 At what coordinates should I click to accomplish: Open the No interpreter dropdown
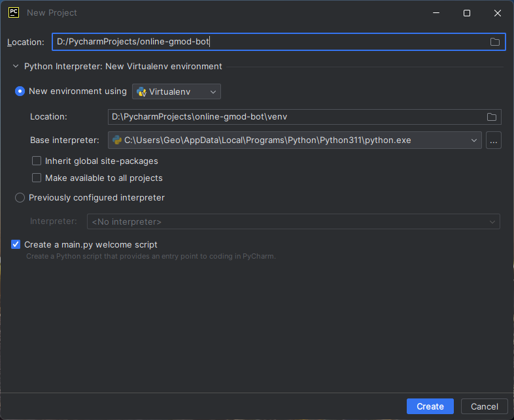tap(293, 222)
